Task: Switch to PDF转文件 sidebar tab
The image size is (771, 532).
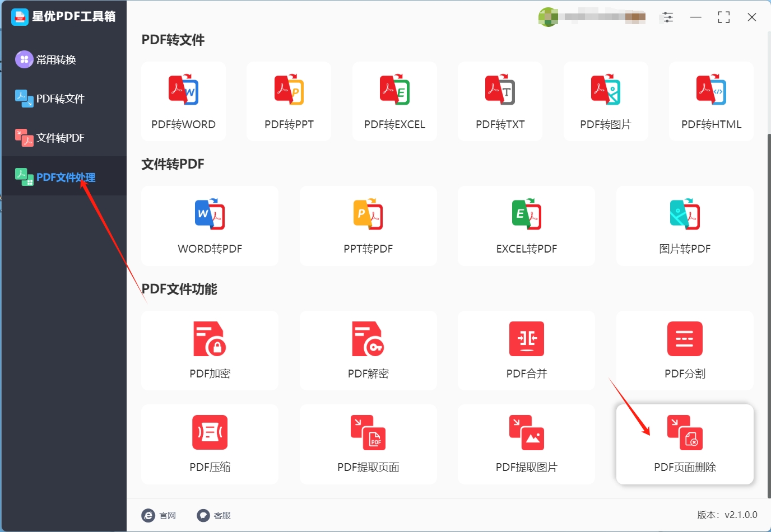Action: 63,99
